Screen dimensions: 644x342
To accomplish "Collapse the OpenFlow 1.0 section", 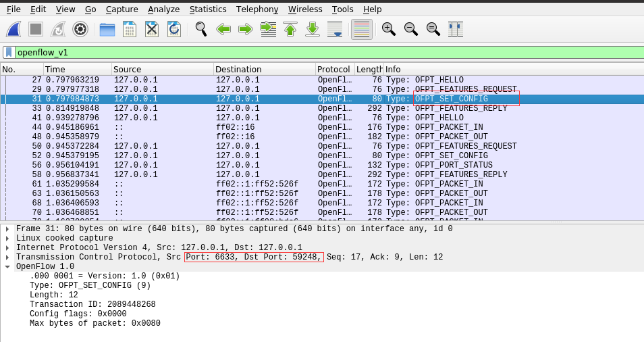I will point(7,266).
